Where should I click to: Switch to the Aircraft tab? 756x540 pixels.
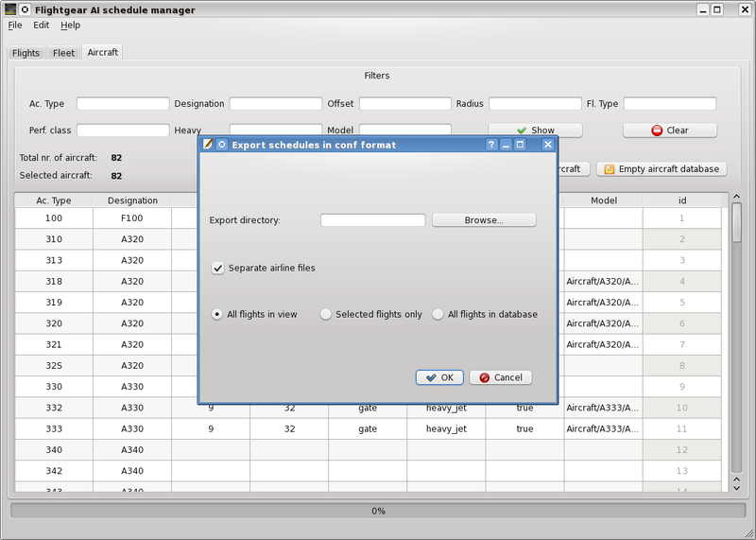coord(103,52)
